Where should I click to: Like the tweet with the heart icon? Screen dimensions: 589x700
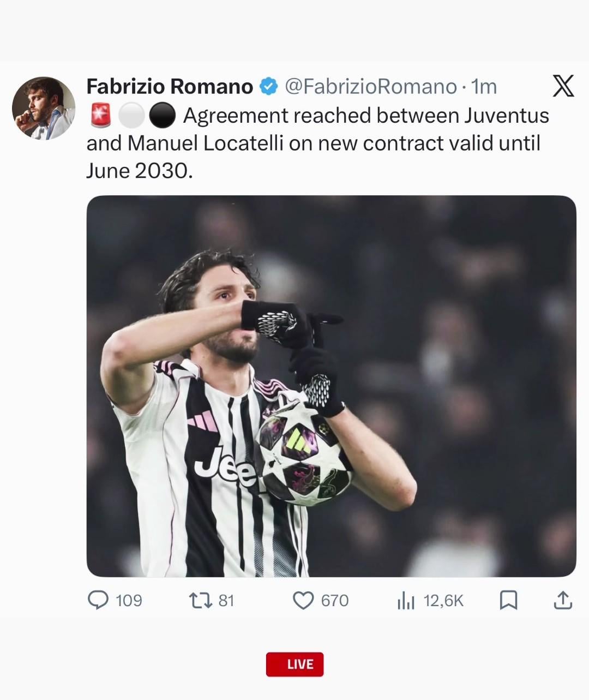click(x=303, y=601)
